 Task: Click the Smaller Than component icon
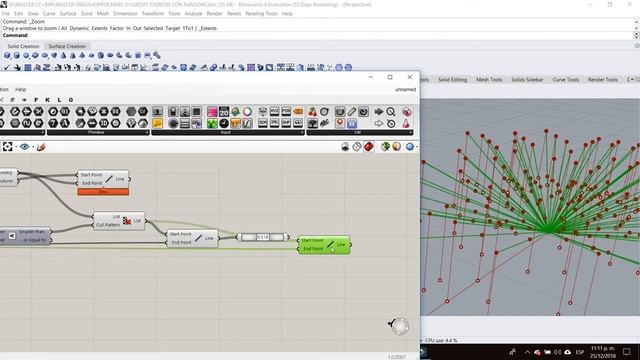tap(12, 236)
